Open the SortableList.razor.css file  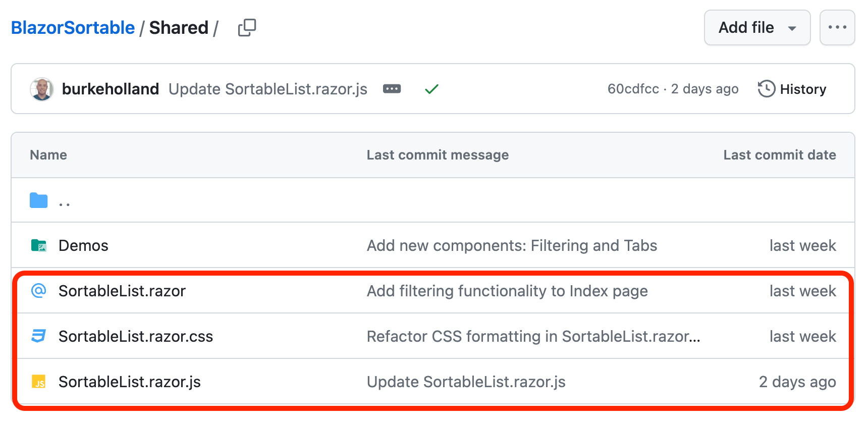[136, 337]
